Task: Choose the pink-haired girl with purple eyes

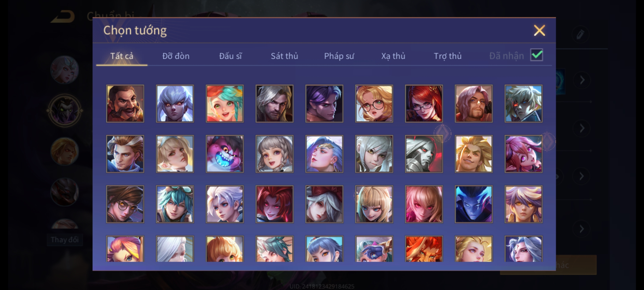Action: point(524,154)
